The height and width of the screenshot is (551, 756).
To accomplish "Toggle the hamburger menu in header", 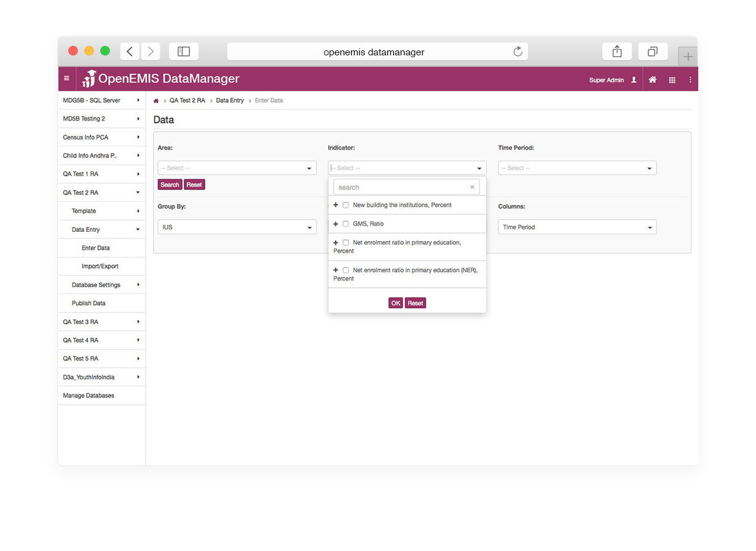I will [x=66, y=79].
